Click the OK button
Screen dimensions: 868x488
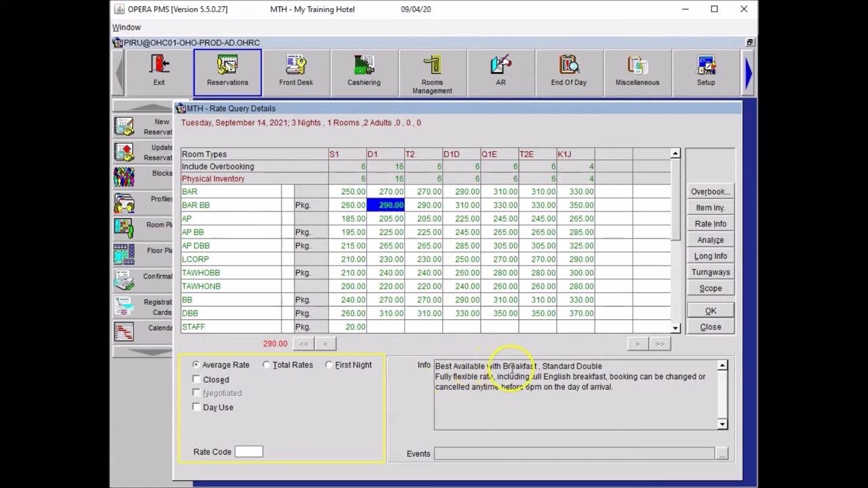click(711, 310)
